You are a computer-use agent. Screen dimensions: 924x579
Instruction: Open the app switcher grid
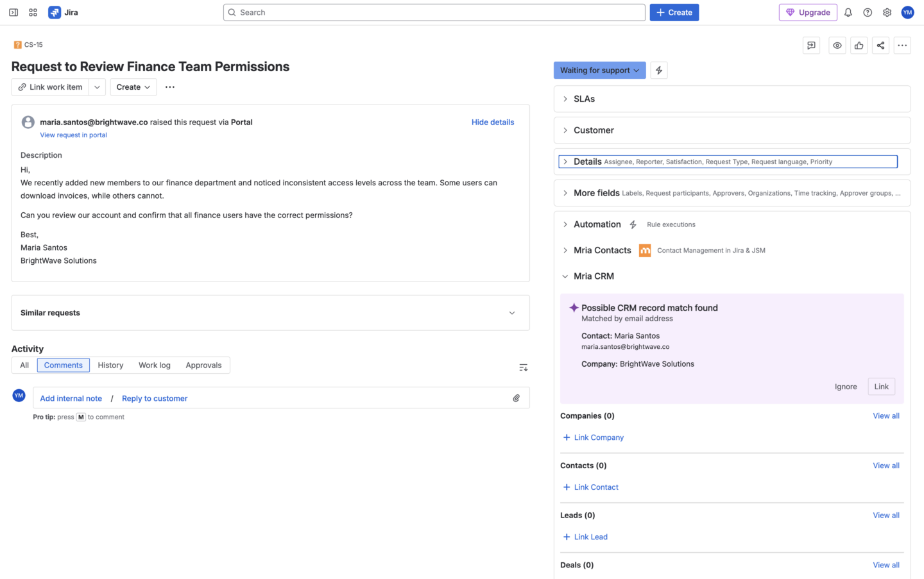coord(33,12)
